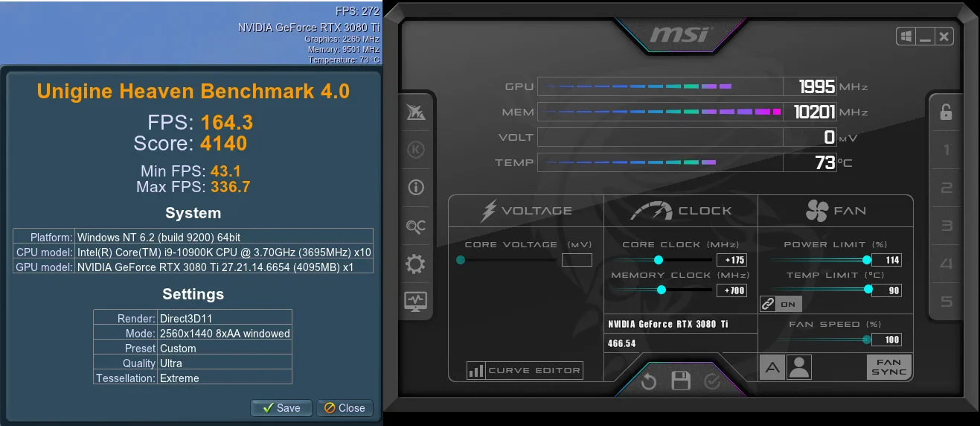This screenshot has width=980, height=426.
Task: Reset settings with the circular arrow icon
Action: point(648,381)
